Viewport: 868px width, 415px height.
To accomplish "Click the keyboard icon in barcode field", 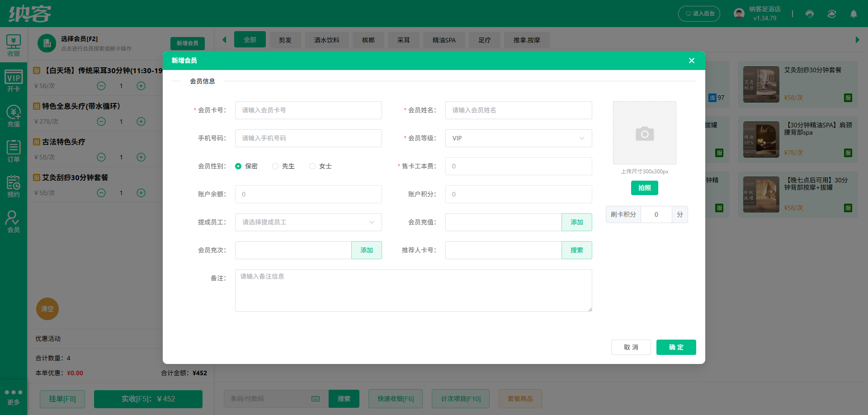I will tap(316, 399).
